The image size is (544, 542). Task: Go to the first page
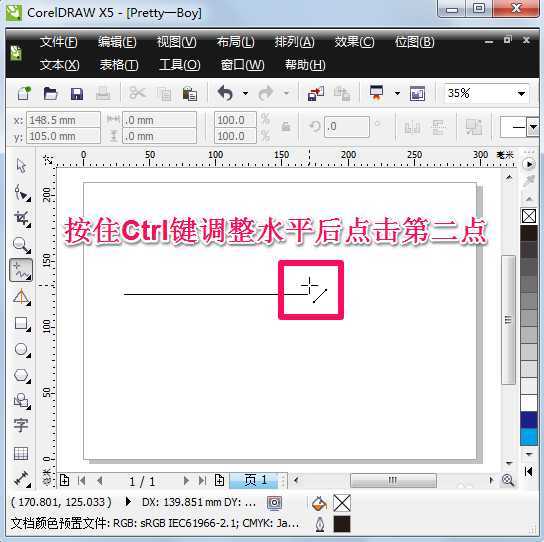coord(82,481)
